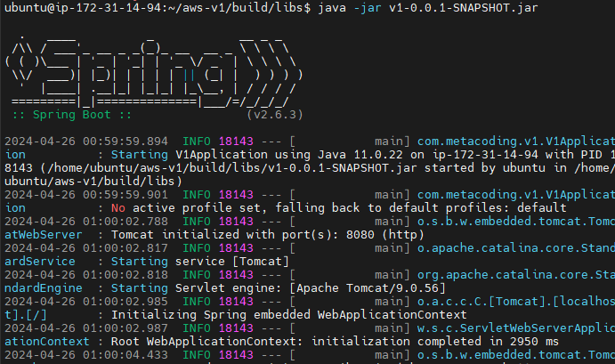Click the logger name 'ardService'
615x364 pixels.
point(40,262)
